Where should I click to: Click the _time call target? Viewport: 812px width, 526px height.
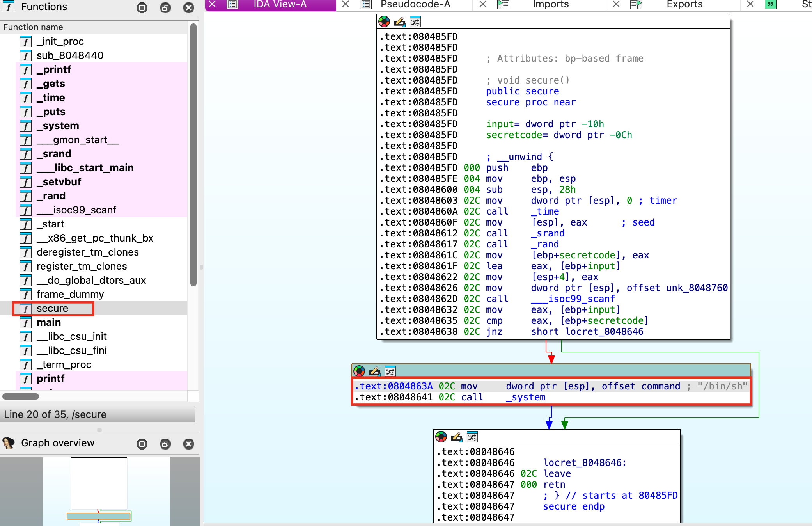[545, 211]
